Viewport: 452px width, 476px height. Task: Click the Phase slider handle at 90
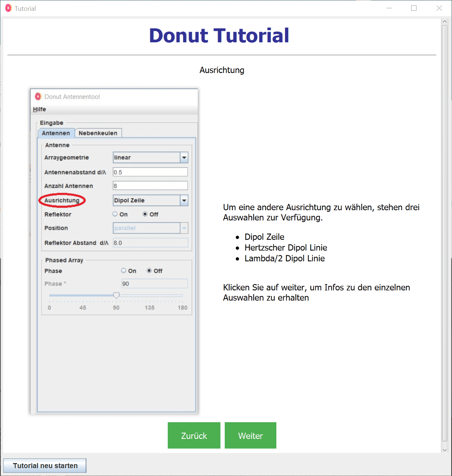tap(116, 295)
